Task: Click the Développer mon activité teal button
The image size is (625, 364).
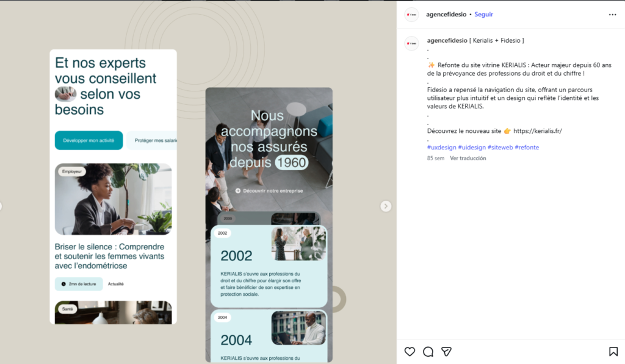Action: pyautogui.click(x=89, y=140)
